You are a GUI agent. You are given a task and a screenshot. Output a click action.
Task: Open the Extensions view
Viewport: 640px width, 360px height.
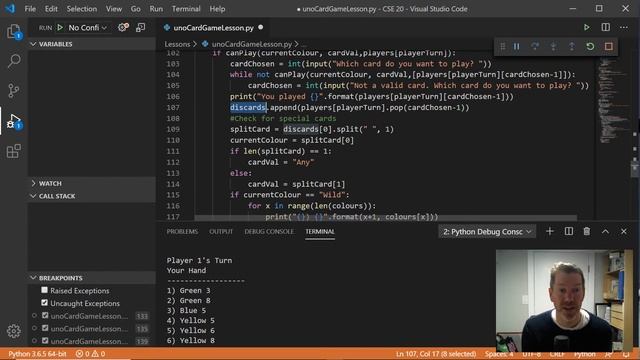(13, 151)
